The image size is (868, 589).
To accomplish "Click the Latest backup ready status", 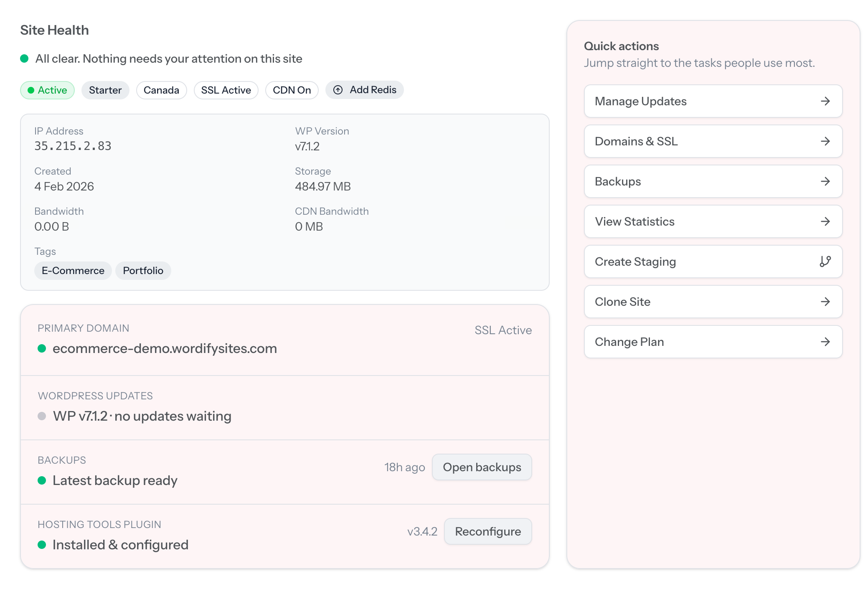I will point(115,480).
